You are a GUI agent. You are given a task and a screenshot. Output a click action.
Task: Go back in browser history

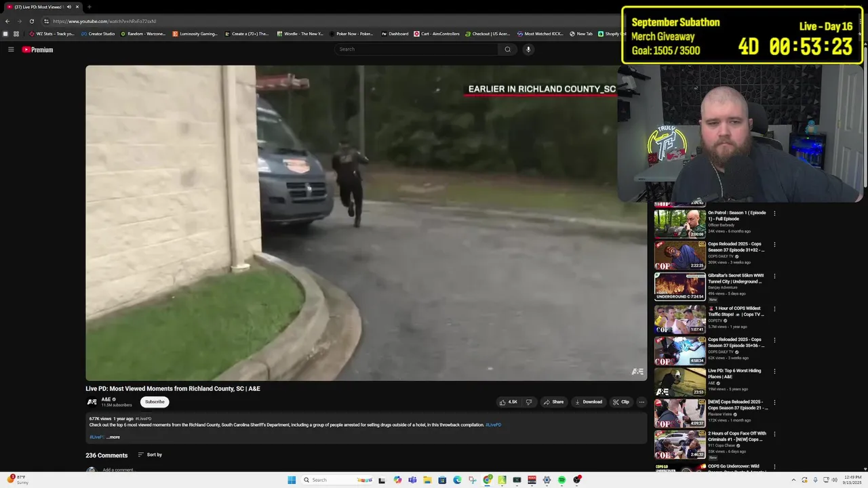tap(7, 21)
